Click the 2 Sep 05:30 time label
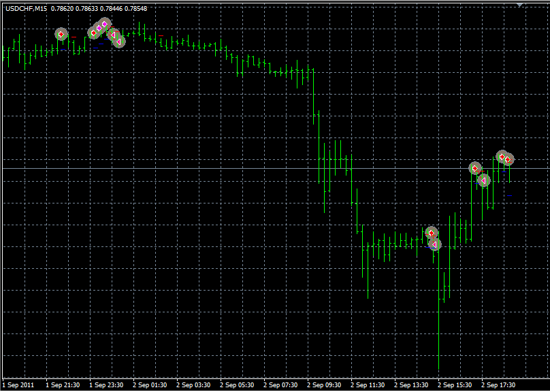This screenshot has height=392, width=550. tap(237, 385)
